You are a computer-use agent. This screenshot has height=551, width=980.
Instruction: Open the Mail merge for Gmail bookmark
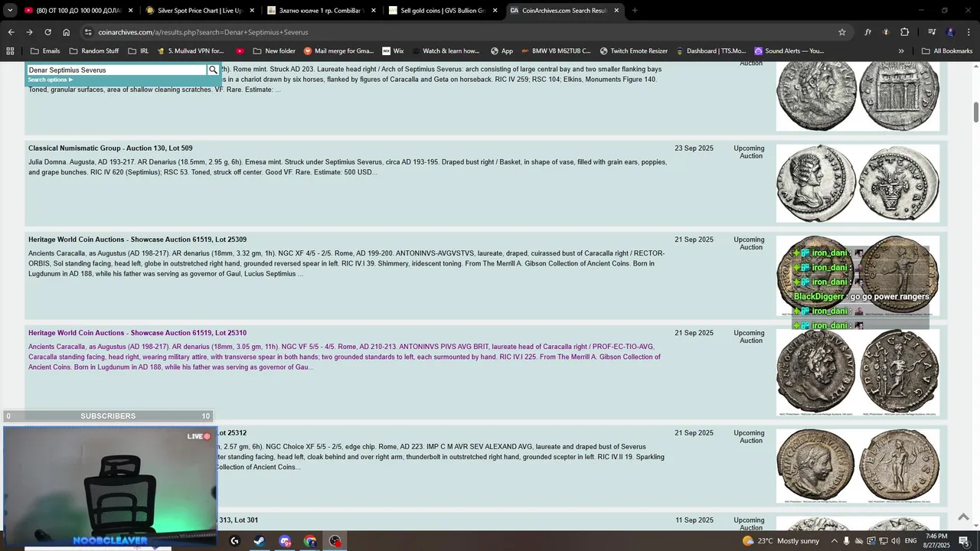click(338, 51)
